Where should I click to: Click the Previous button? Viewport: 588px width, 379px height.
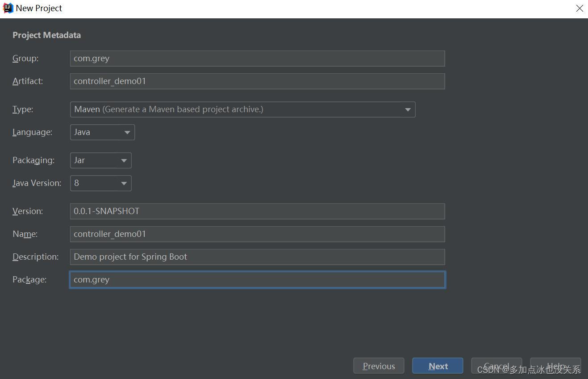[379, 366]
